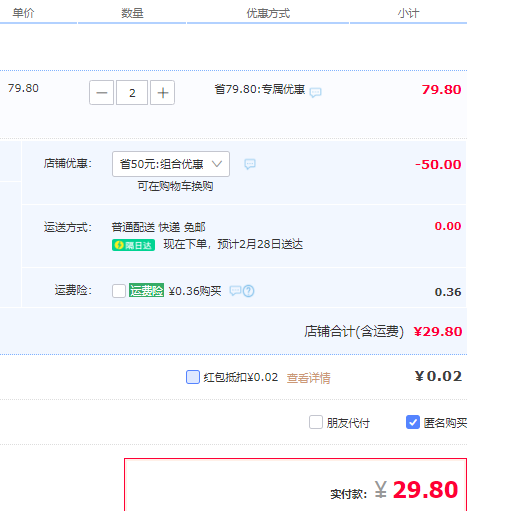Screen dimensions: 527x511
Task: Check the 朋友代付 option
Action: [316, 422]
